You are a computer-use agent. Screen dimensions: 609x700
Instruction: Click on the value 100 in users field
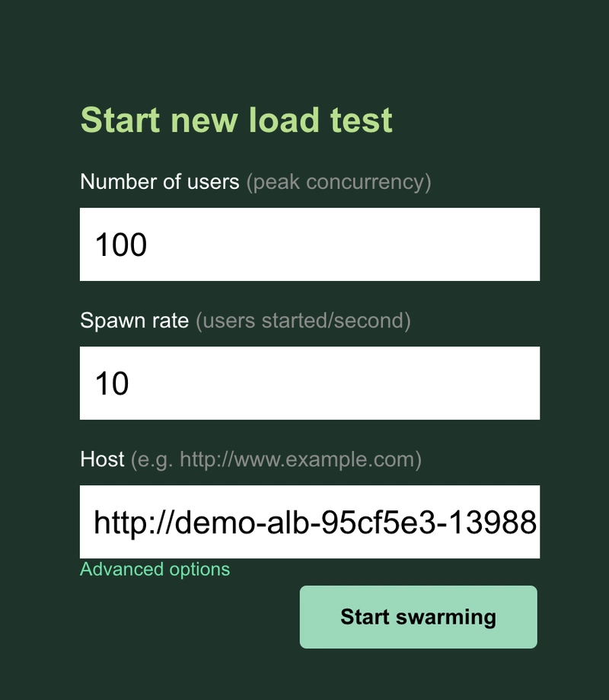coord(121,245)
